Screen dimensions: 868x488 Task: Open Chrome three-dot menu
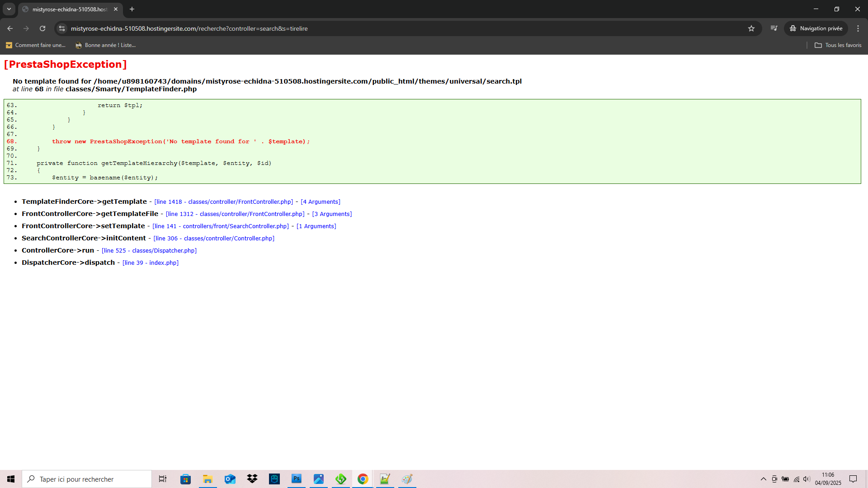[858, 28]
